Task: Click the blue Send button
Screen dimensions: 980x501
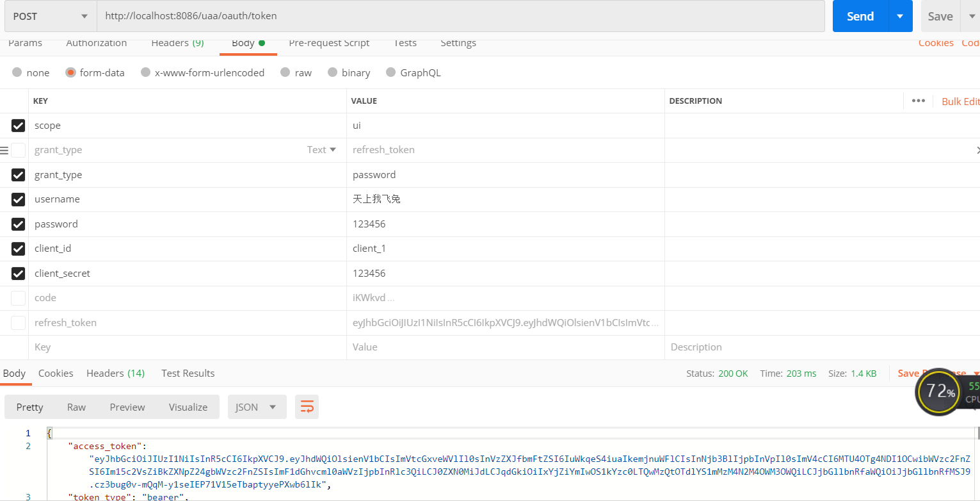Action: (x=860, y=16)
